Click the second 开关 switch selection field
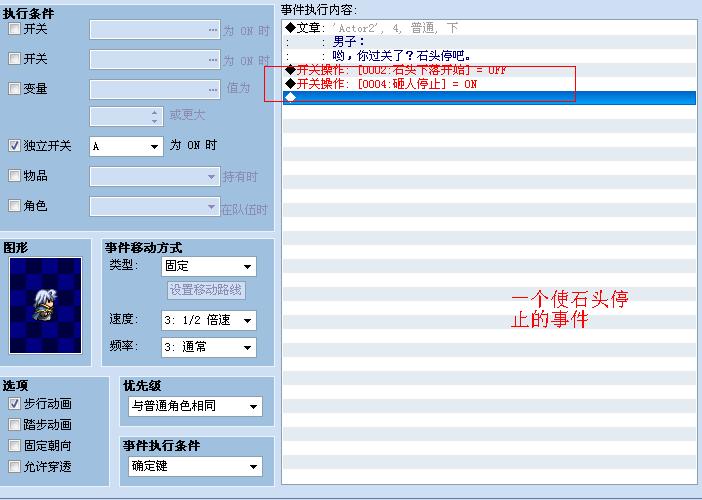Screen dimensions: 702x500 point(154,59)
